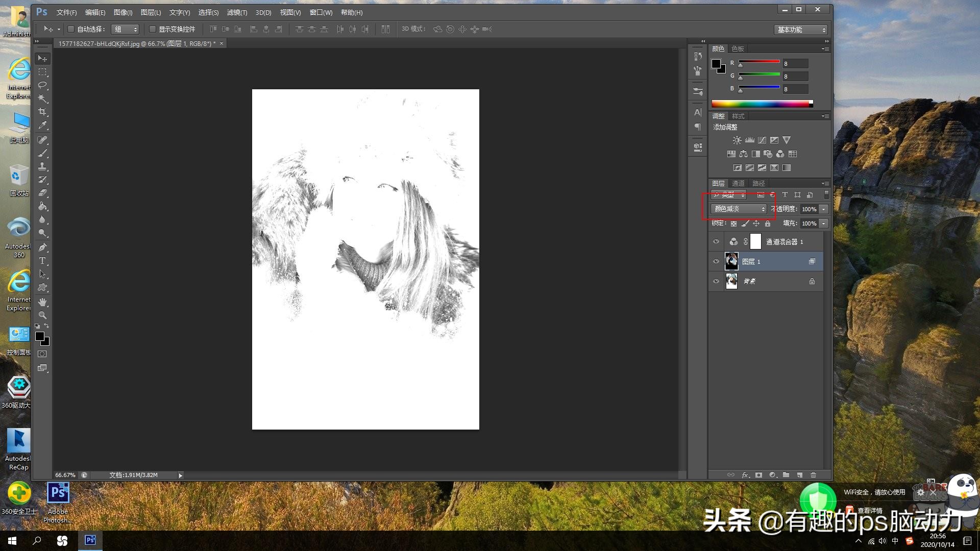Select the Move tool in the toolbox

click(42, 58)
